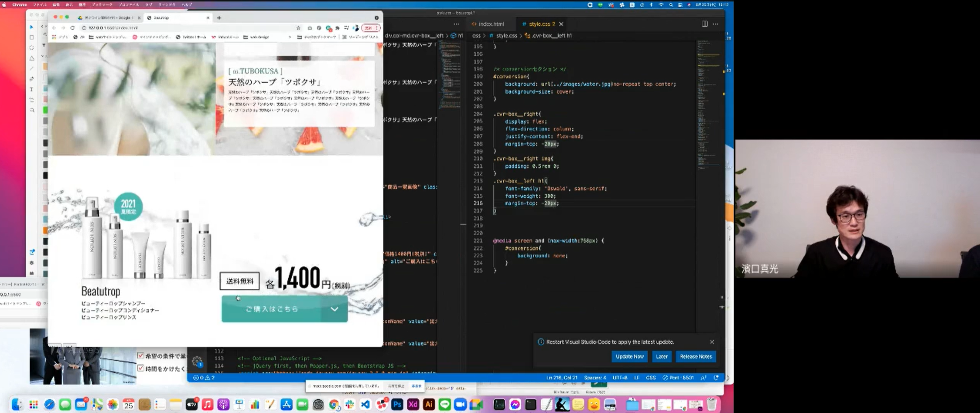Split the VS Code editor to the right

(704, 24)
